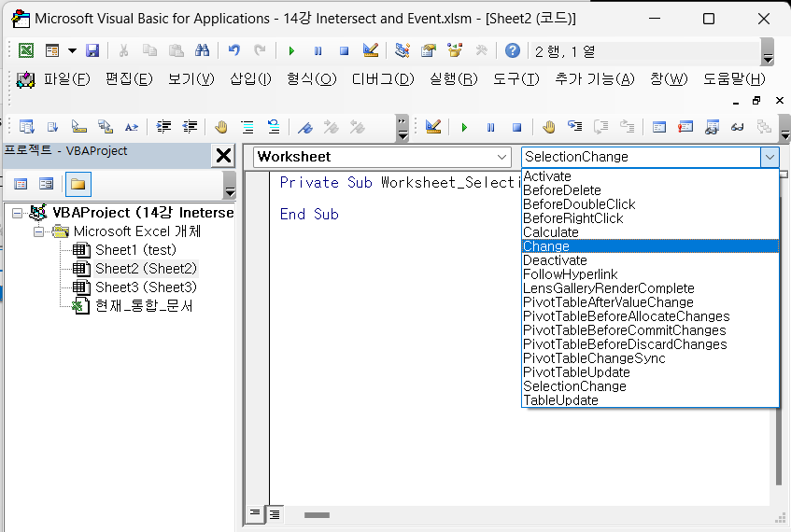Viewport: 791px width, 532px height.
Task: Open the 형식(O) menu
Action: (311, 79)
